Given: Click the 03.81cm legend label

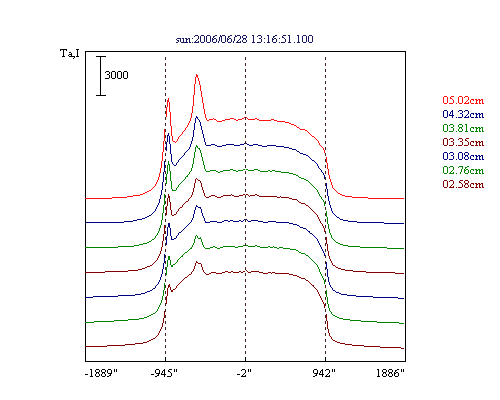Looking at the screenshot, I should click(463, 128).
